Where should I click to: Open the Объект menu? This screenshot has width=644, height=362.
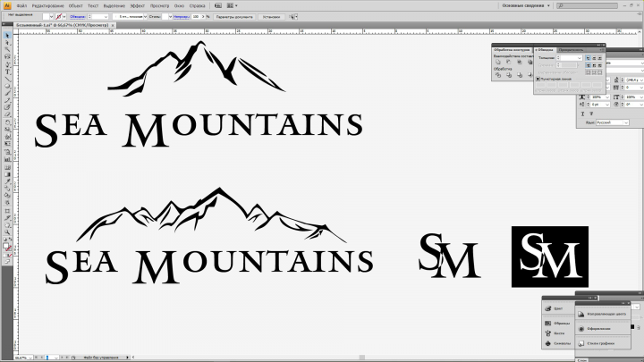click(x=75, y=5)
